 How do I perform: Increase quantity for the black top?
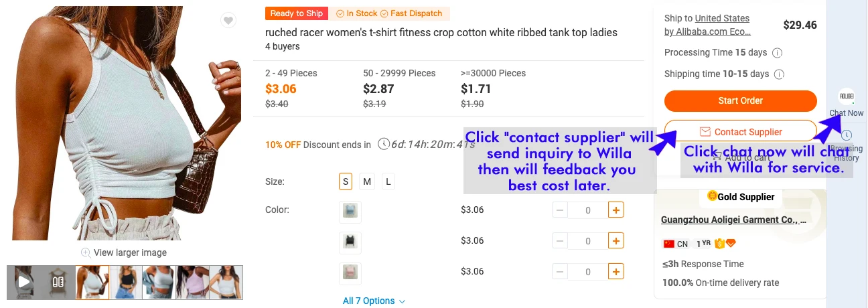(x=616, y=241)
